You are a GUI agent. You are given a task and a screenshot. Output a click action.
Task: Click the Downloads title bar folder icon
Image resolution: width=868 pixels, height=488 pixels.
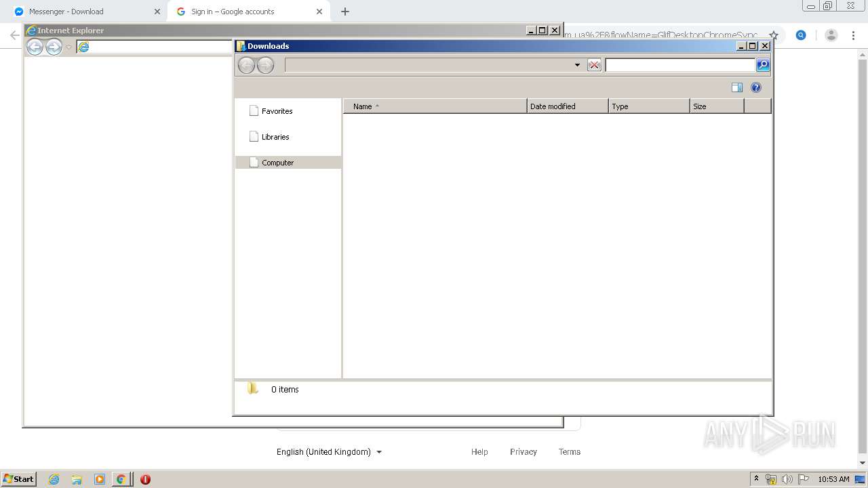tap(241, 46)
